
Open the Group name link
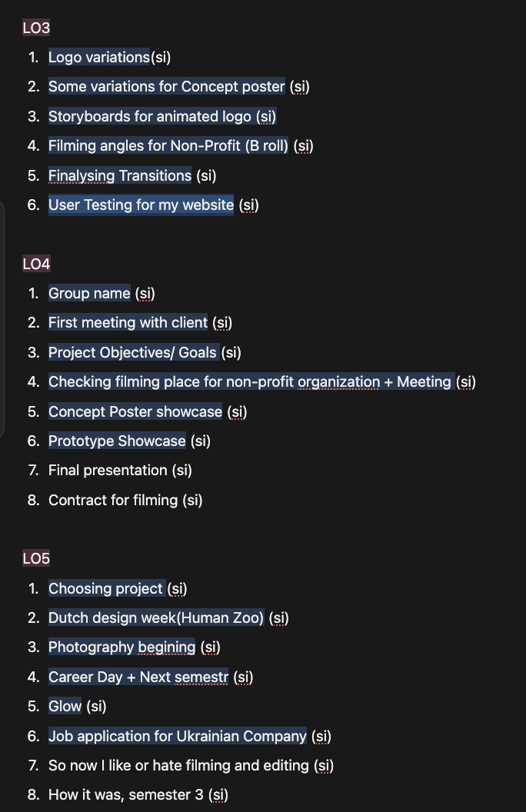pos(89,294)
